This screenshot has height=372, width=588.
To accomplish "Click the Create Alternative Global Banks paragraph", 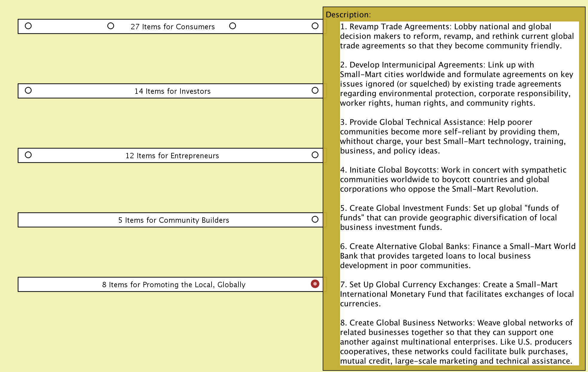I will click(457, 256).
